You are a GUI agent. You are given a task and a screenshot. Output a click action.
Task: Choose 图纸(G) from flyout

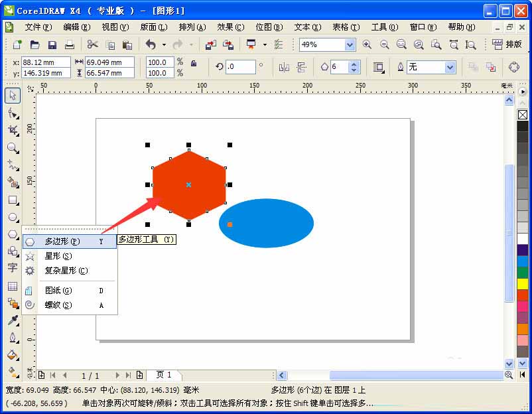pos(70,291)
